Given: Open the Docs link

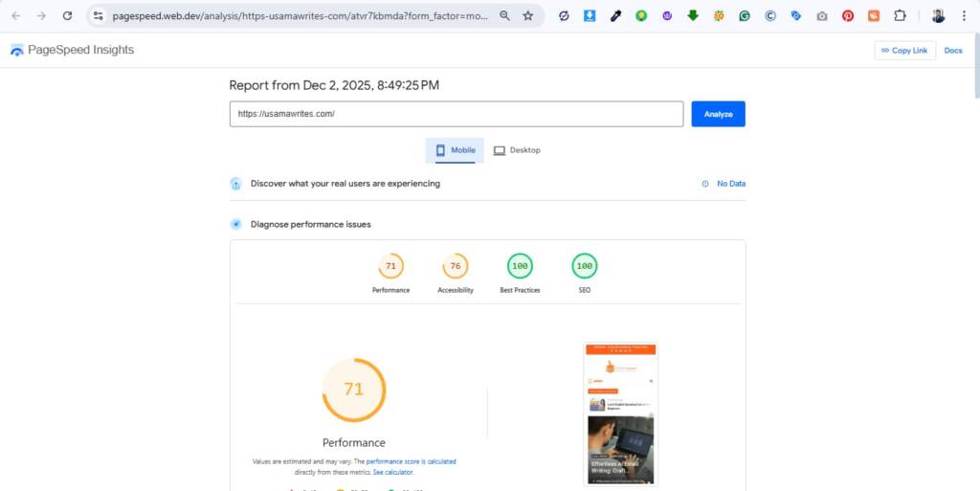Looking at the screenshot, I should (952, 51).
